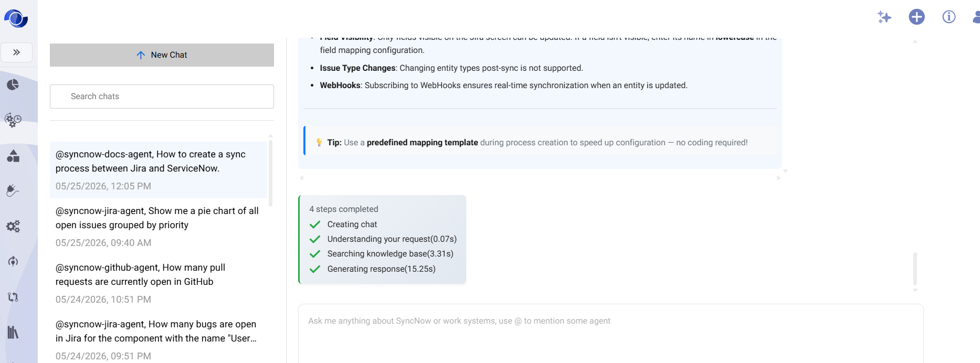Click the 'predefined mapping template' tip text
This screenshot has height=363, width=980.
[423, 142]
